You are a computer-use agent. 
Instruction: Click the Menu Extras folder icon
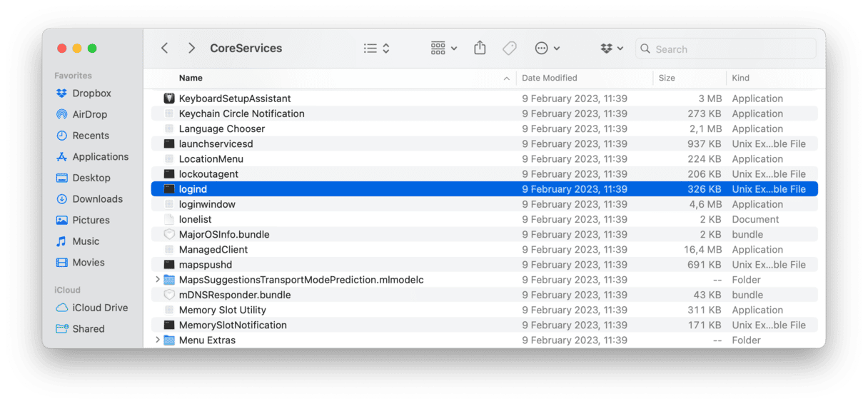click(169, 340)
